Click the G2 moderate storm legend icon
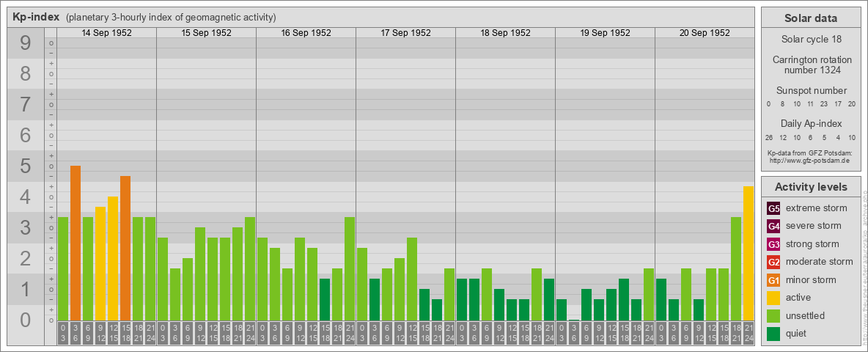 click(773, 262)
